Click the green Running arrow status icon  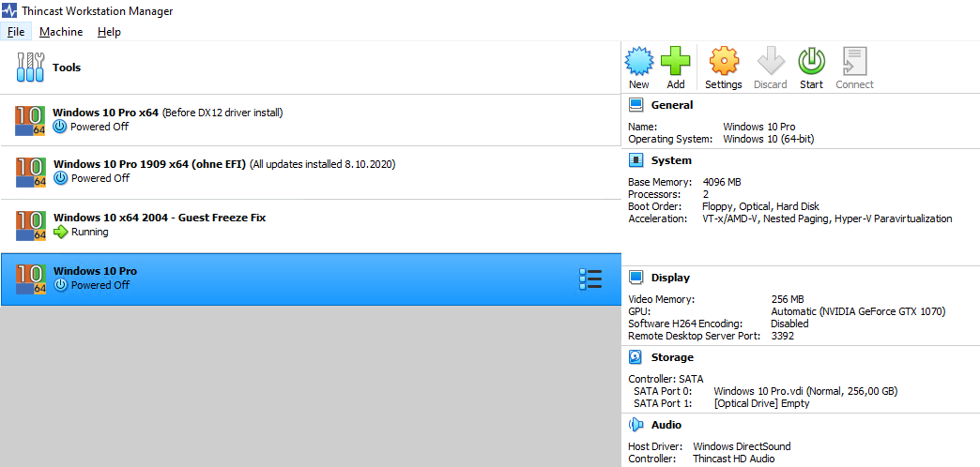(60, 233)
